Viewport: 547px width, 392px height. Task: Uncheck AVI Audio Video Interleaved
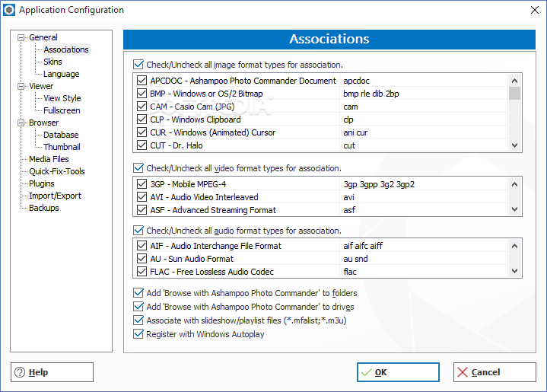point(142,197)
